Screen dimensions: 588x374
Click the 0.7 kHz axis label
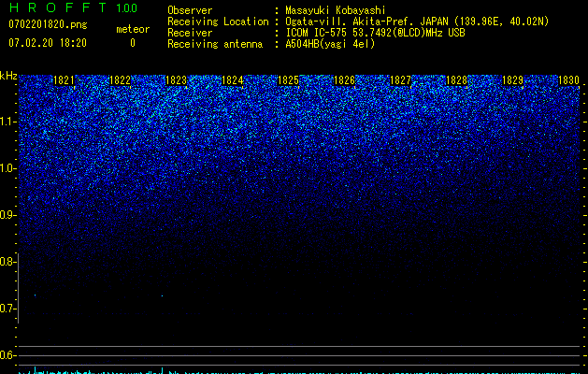pyautogui.click(x=7, y=309)
